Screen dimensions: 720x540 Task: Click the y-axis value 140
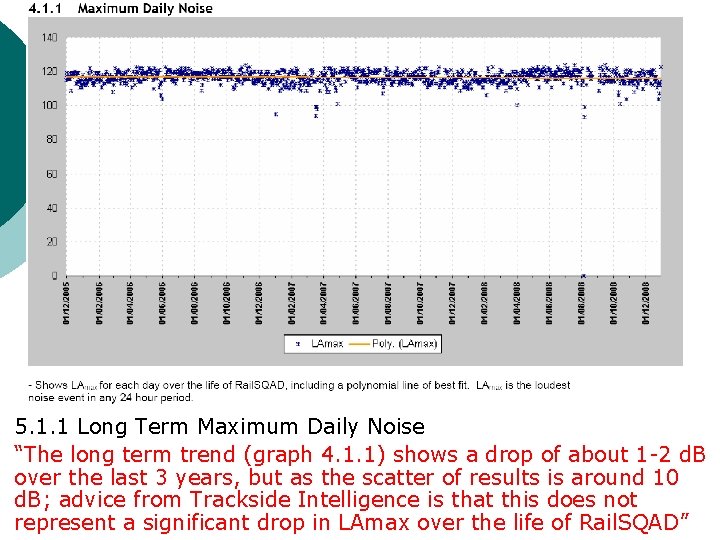click(x=50, y=38)
